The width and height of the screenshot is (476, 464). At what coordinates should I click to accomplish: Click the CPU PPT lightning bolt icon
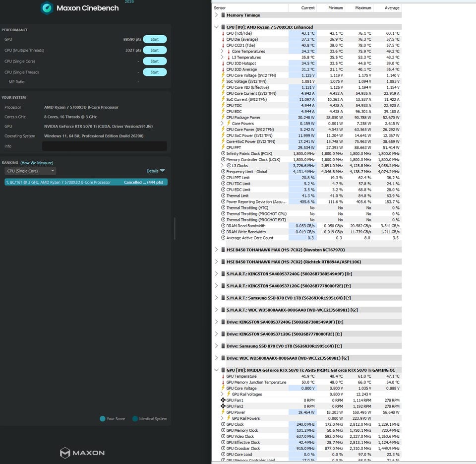[x=223, y=147]
